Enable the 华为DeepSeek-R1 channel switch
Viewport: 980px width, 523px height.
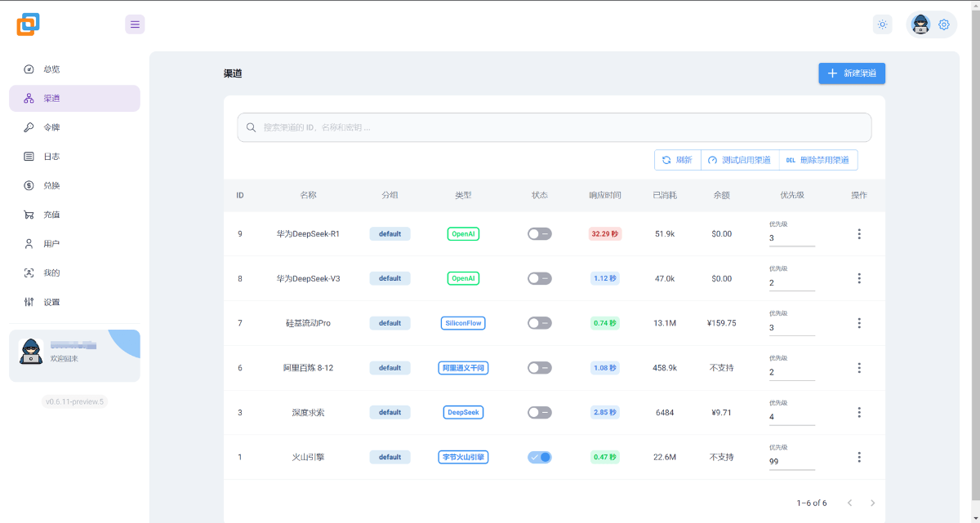coord(539,233)
